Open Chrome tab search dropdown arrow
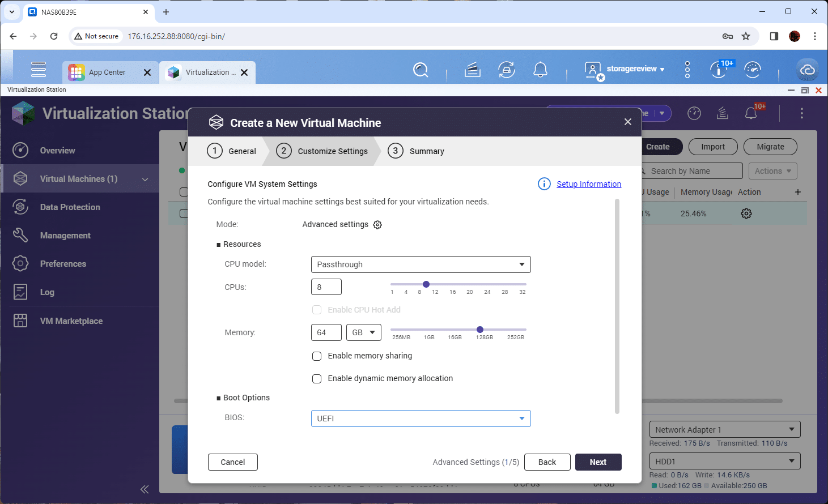The height and width of the screenshot is (504, 828). click(12, 11)
